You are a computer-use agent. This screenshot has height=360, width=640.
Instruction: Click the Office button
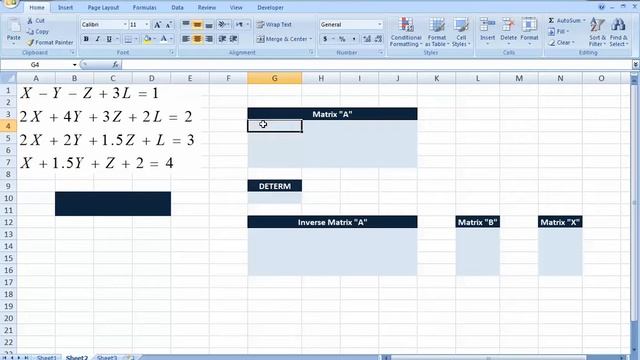pos(10,3)
